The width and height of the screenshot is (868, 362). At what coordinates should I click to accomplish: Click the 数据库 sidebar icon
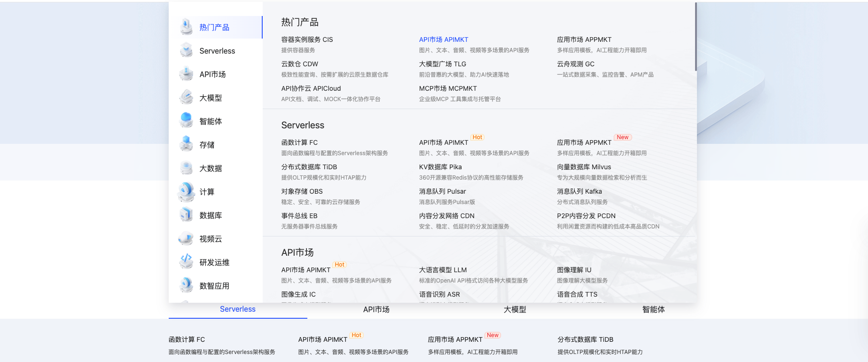[x=187, y=215]
